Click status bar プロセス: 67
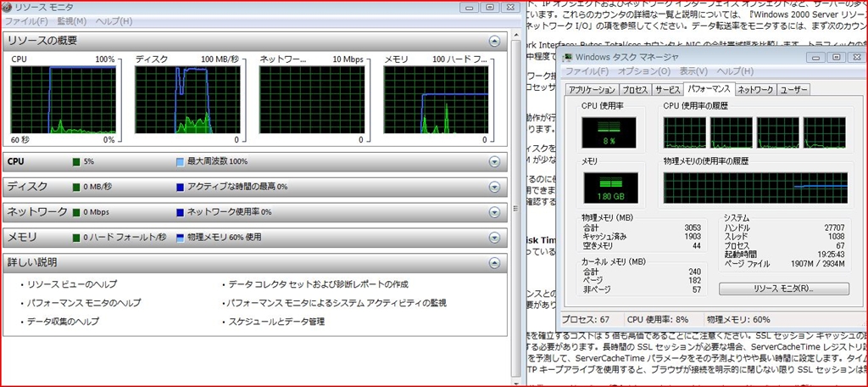The height and width of the screenshot is (387, 868). click(x=585, y=320)
